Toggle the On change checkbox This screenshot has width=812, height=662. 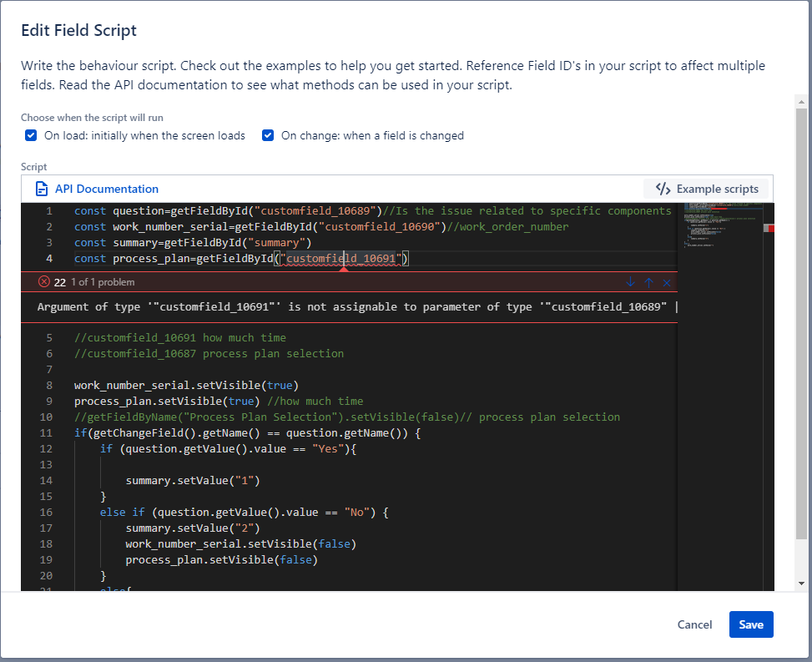click(x=268, y=136)
